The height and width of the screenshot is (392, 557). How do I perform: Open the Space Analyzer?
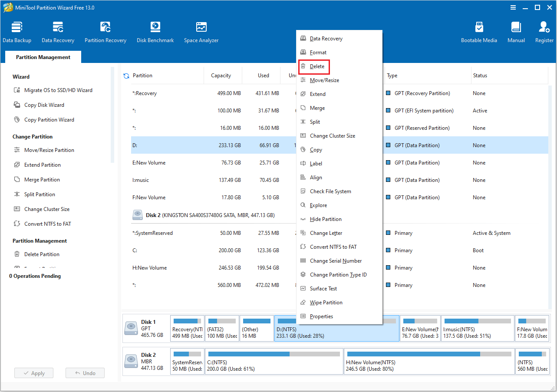click(x=201, y=31)
